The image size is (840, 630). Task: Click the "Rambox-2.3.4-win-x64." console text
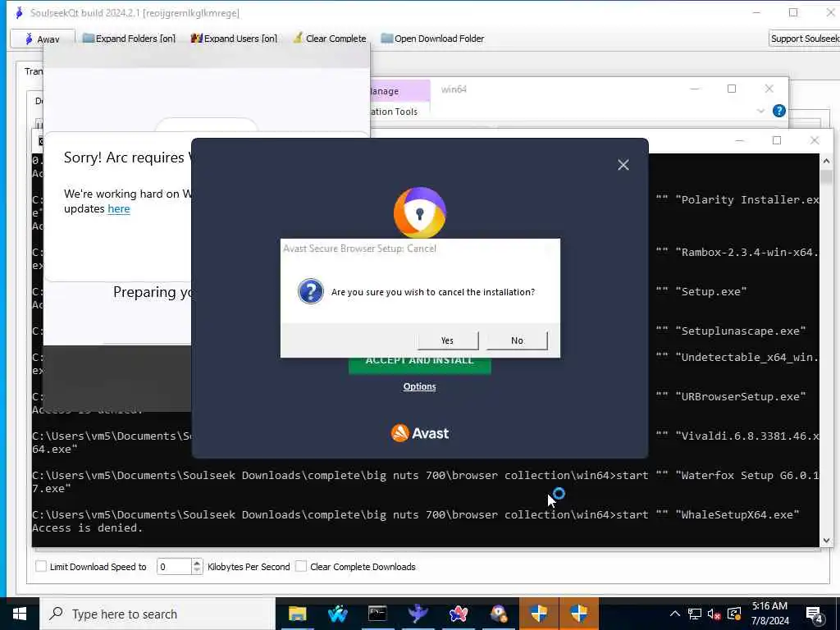746,253
